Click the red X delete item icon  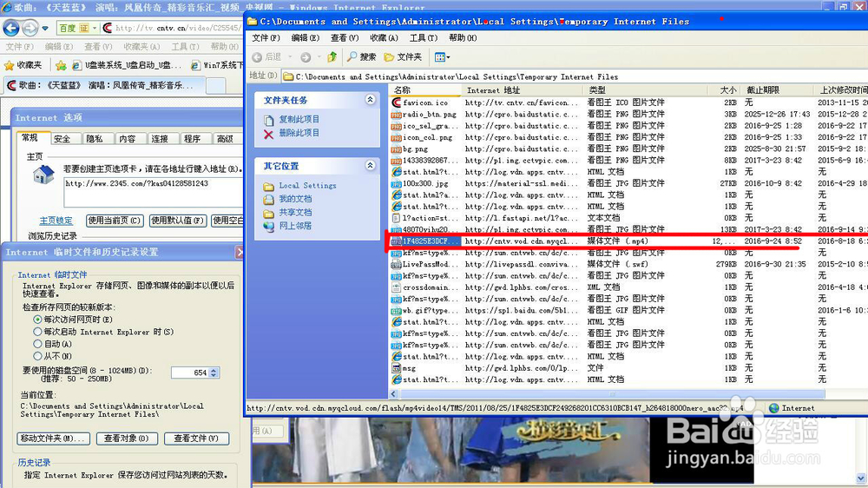click(268, 134)
